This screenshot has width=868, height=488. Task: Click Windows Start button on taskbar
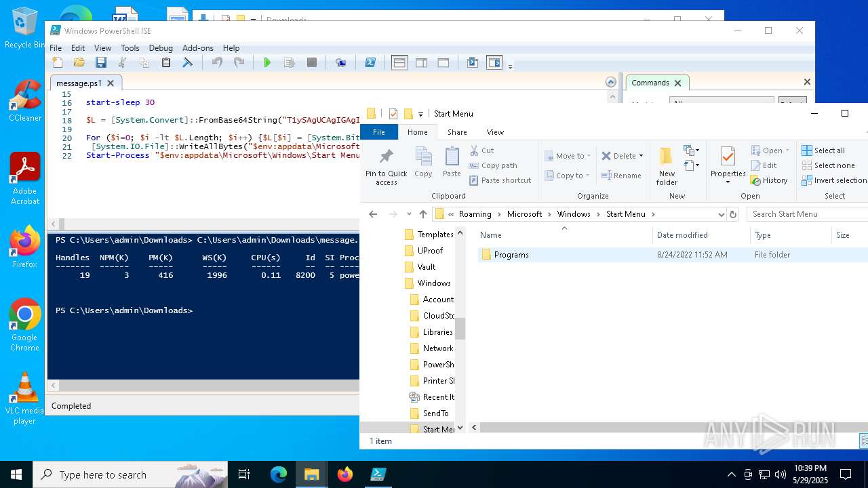pos(16,474)
